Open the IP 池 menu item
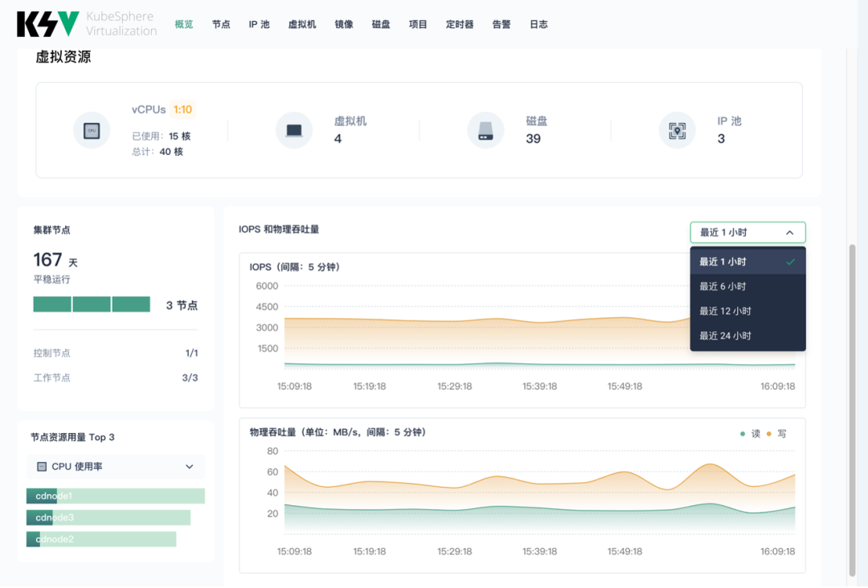868x588 pixels. pos(259,24)
